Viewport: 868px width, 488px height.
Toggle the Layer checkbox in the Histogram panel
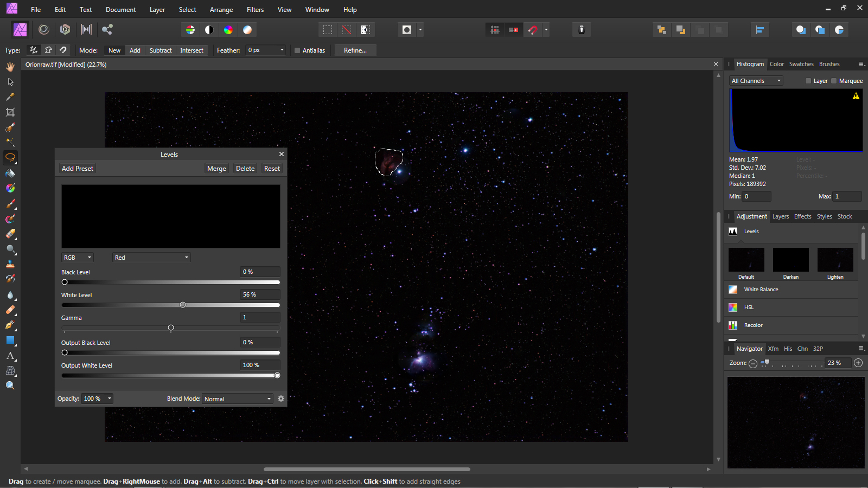(x=808, y=80)
